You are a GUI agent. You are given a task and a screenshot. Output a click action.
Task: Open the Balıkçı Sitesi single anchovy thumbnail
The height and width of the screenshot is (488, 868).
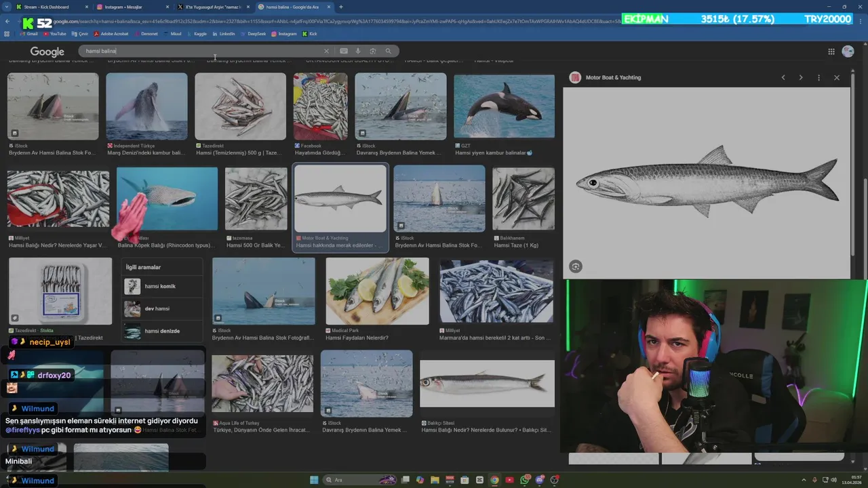tap(487, 384)
